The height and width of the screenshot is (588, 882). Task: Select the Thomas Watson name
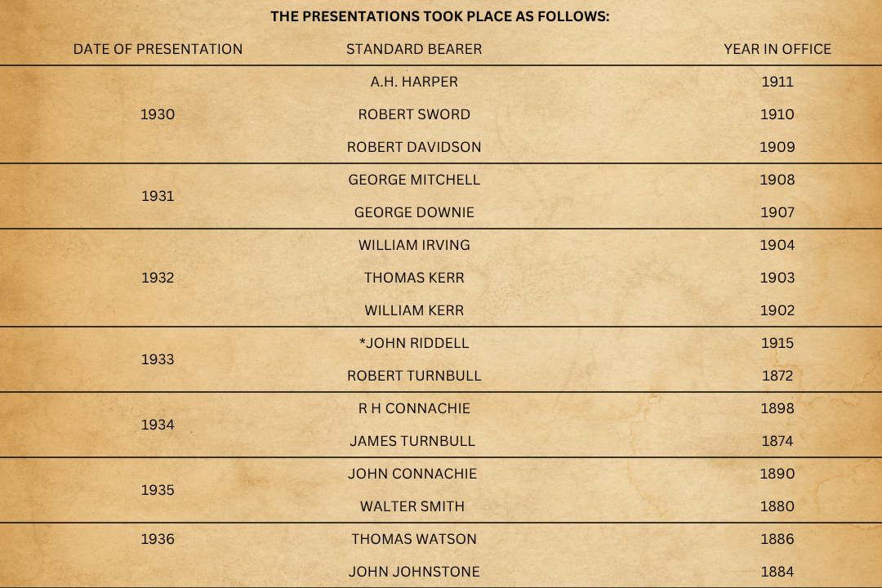(414, 539)
